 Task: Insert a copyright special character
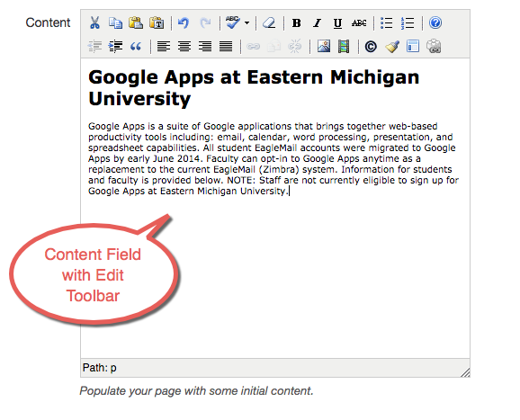[x=371, y=47]
